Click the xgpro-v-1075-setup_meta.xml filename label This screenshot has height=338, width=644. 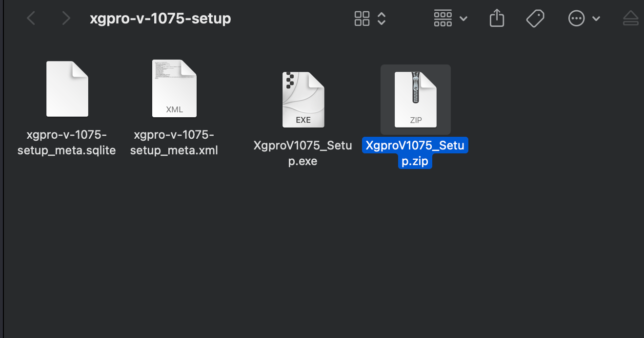pos(174,143)
